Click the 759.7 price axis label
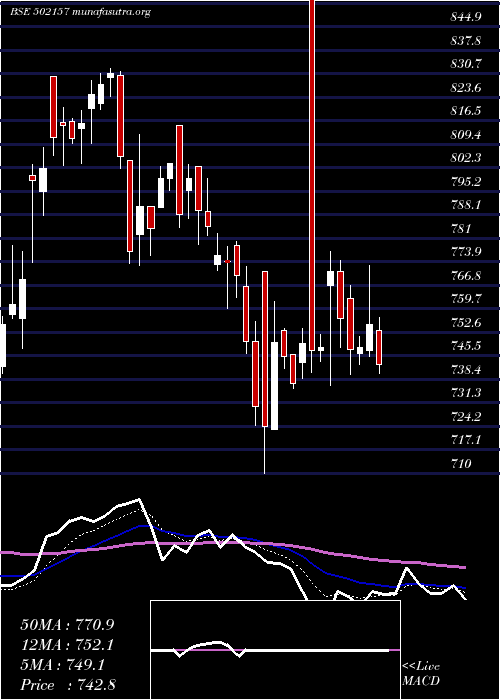The image size is (500, 700). 465,299
